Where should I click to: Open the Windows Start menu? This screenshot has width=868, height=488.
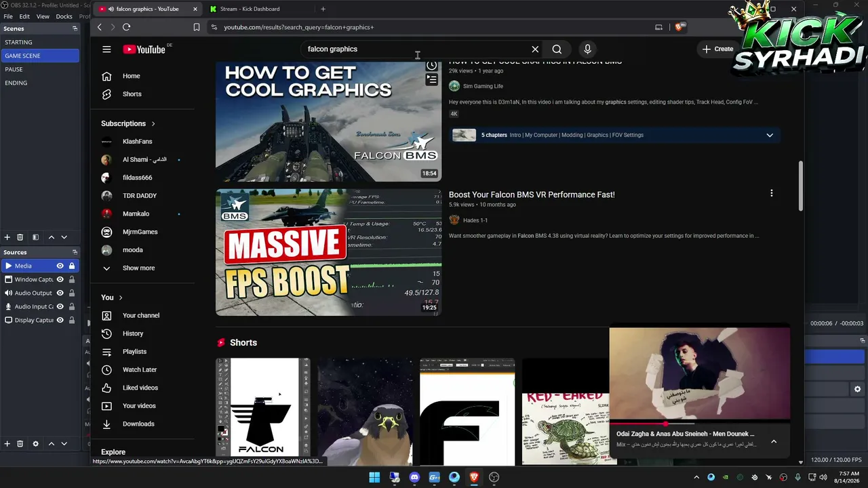[x=374, y=477]
